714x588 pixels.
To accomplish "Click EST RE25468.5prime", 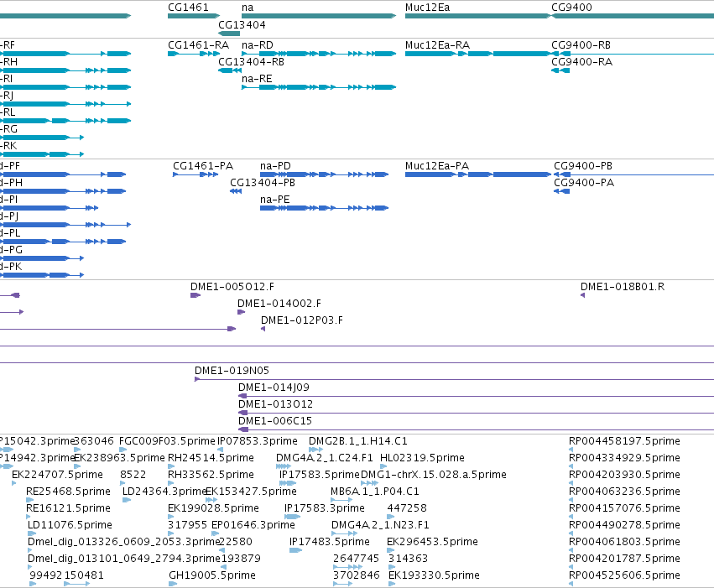I will click(x=68, y=492).
